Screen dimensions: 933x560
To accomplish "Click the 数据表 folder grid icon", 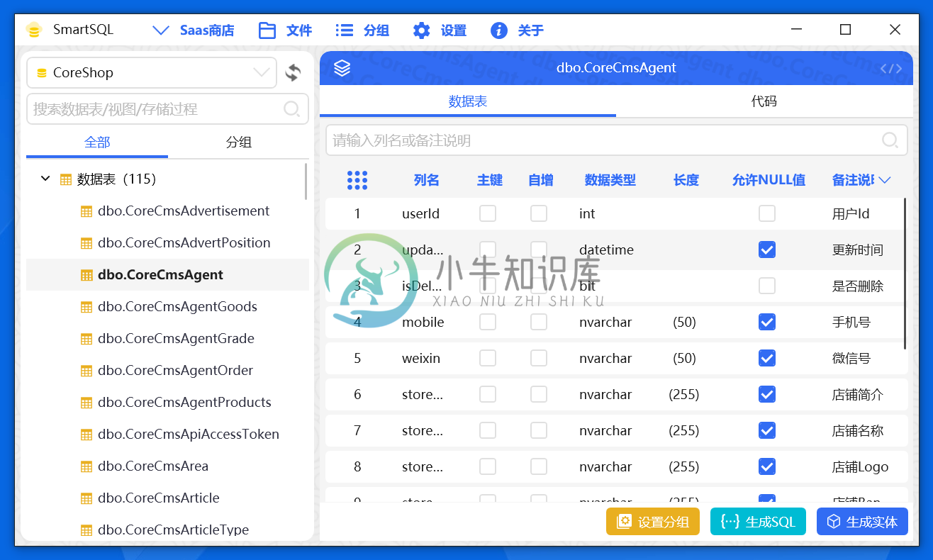I will pyautogui.click(x=66, y=179).
